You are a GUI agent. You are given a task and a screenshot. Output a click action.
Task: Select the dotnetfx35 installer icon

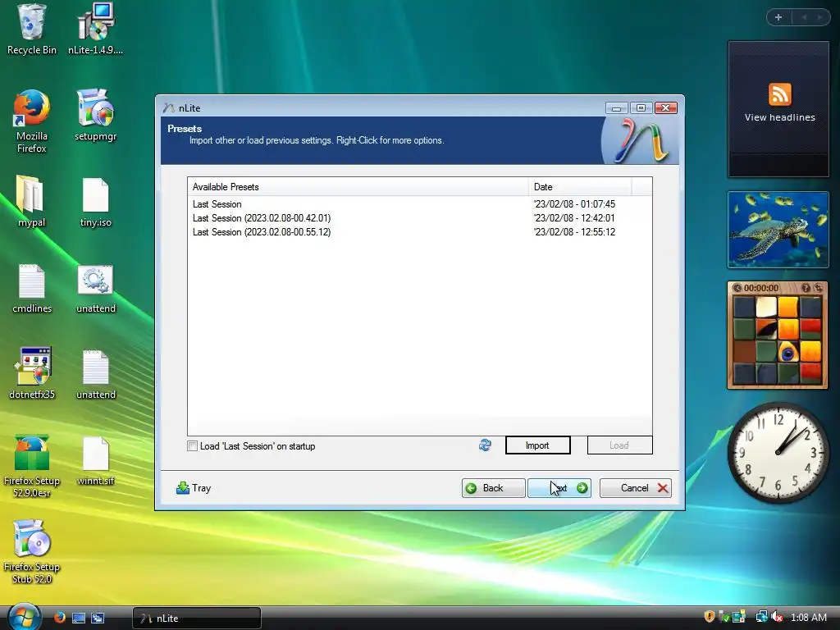click(x=31, y=373)
